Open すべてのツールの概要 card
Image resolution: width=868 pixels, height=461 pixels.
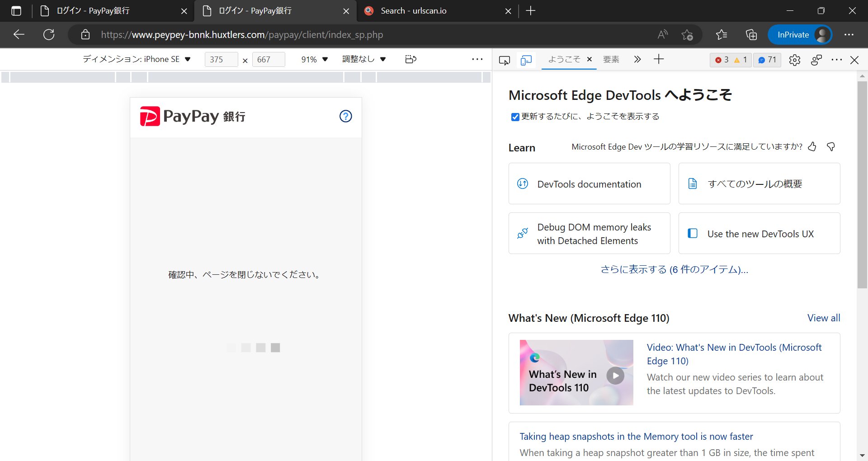click(759, 183)
